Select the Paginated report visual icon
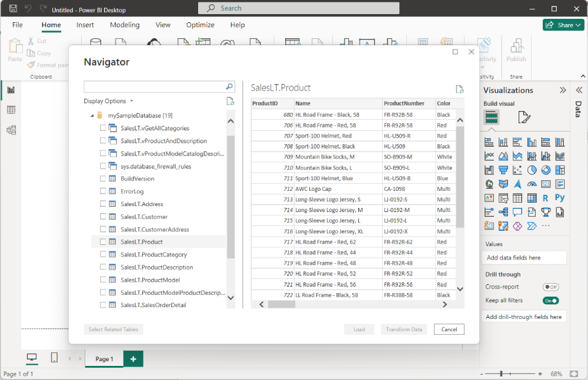Screen dimensions: 588x380 (560, 212)
